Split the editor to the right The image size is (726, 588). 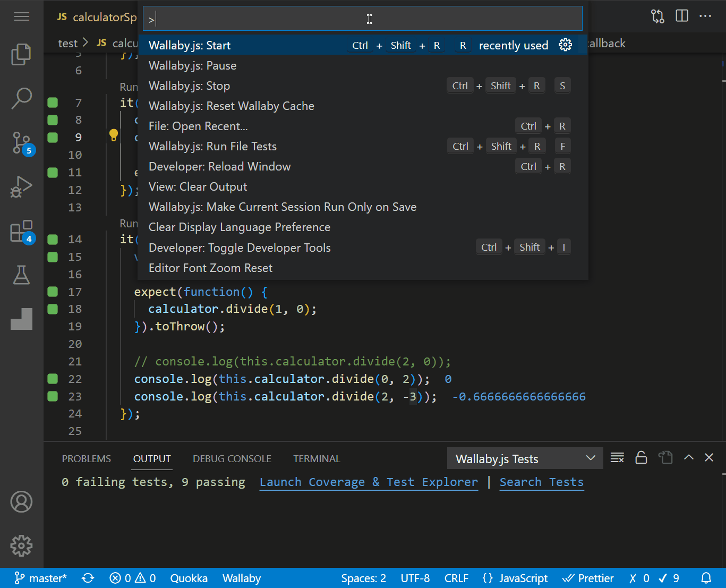[682, 16]
